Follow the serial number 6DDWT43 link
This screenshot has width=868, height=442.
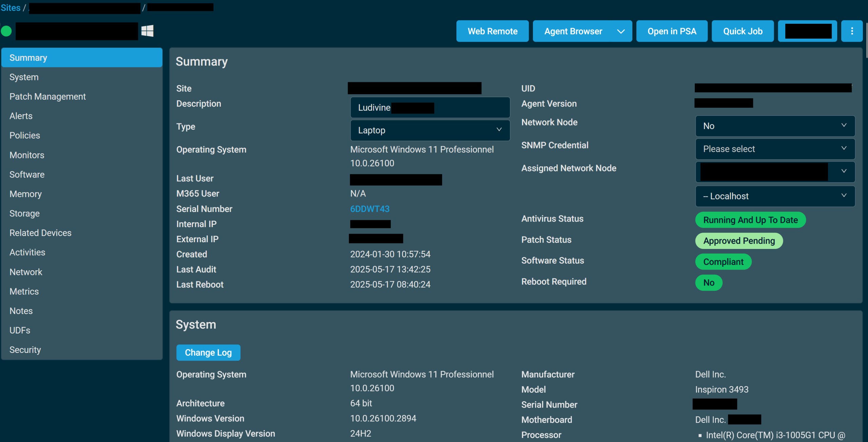coord(370,209)
